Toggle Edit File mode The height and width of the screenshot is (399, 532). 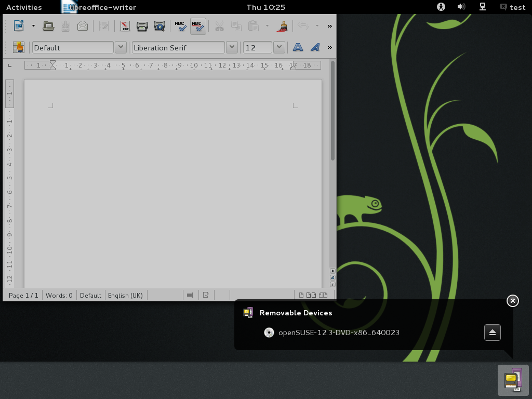pyautogui.click(x=104, y=26)
